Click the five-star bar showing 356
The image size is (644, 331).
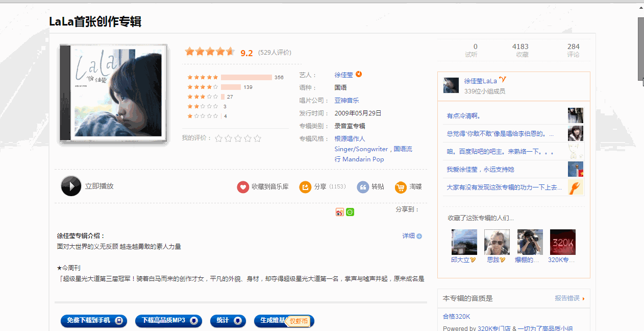pyautogui.click(x=246, y=77)
